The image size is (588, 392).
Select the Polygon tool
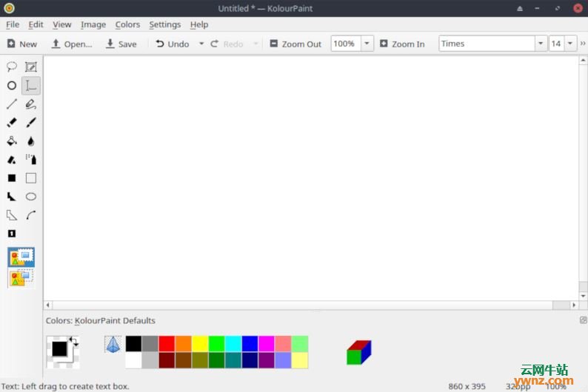coord(12,197)
